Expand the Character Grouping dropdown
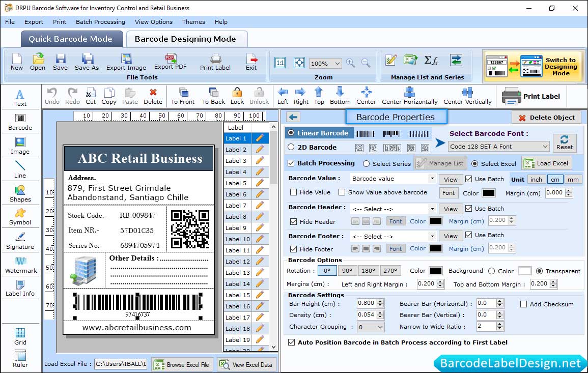 370,327
